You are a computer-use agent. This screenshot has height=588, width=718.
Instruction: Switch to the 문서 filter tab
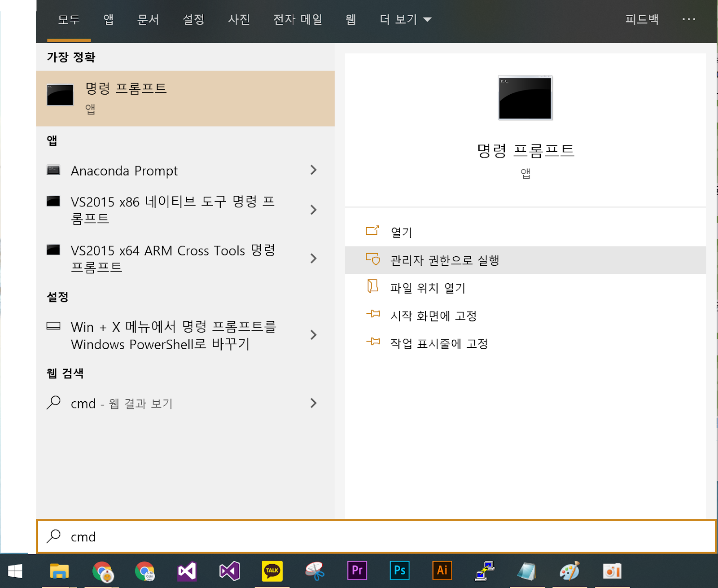point(148,19)
